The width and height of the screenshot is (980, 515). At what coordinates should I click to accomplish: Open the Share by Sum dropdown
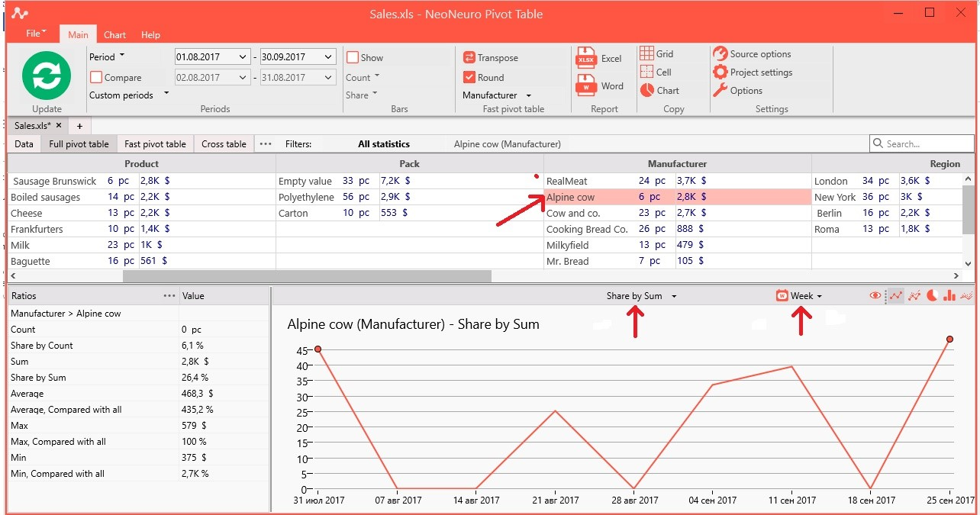pyautogui.click(x=641, y=296)
